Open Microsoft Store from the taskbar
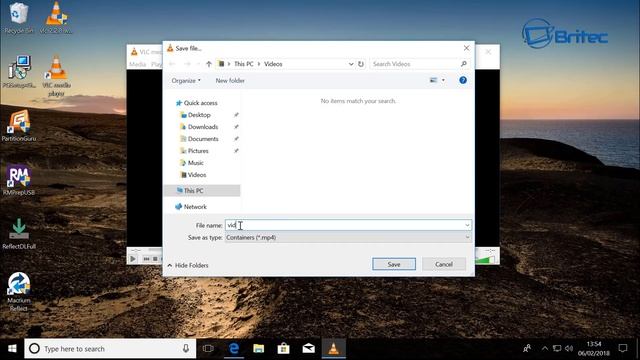Screen dimensions: 640x360 283,349
